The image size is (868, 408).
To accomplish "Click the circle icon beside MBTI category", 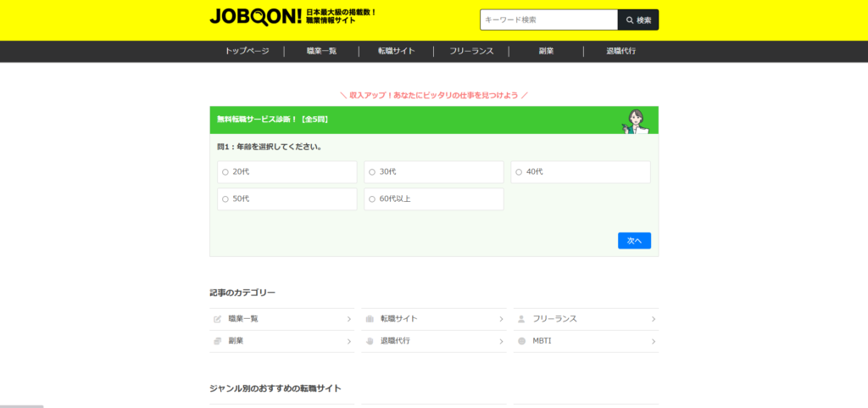I will 521,341.
